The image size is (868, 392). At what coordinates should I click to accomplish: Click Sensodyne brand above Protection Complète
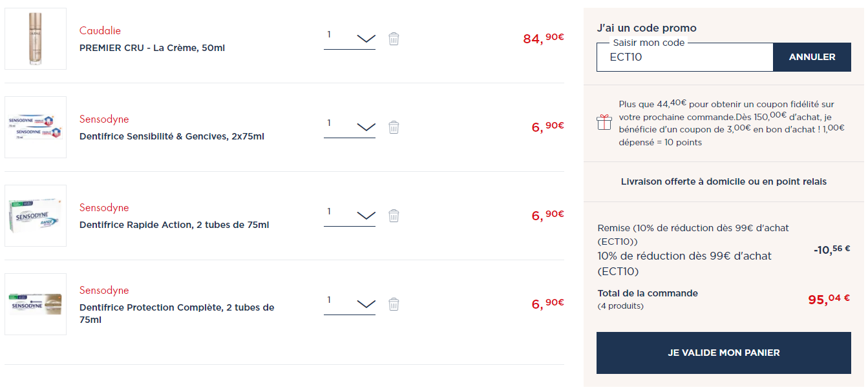pyautogui.click(x=104, y=291)
